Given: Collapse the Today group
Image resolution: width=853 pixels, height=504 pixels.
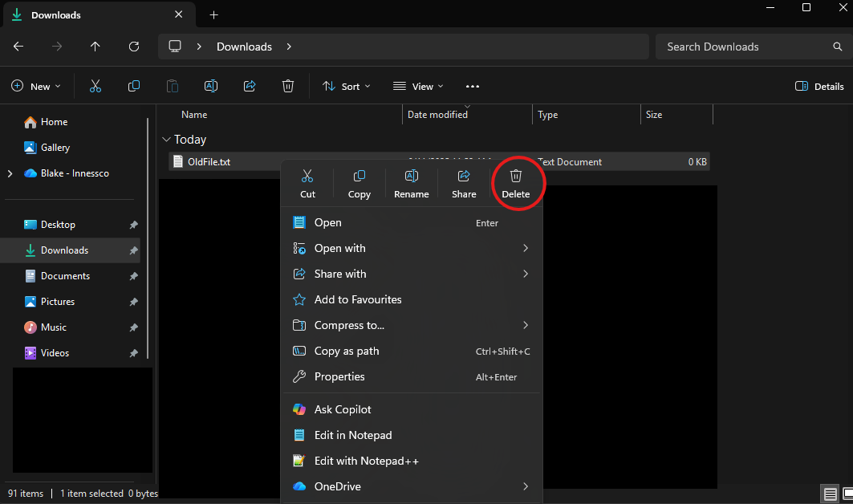Looking at the screenshot, I should click(166, 140).
